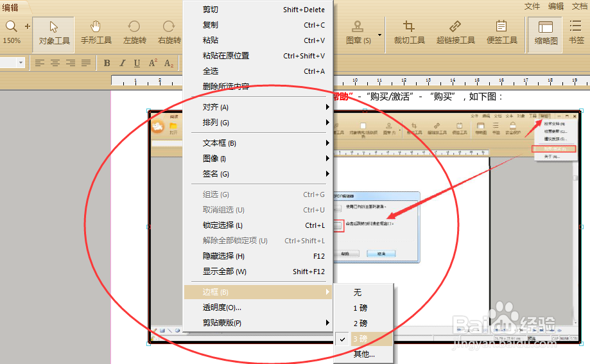
Task: Select the 裁切工具 crop tool
Action: (x=409, y=33)
